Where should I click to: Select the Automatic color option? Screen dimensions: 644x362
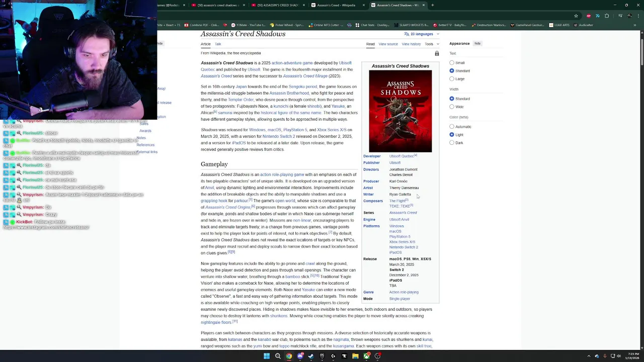pyautogui.click(x=452, y=127)
